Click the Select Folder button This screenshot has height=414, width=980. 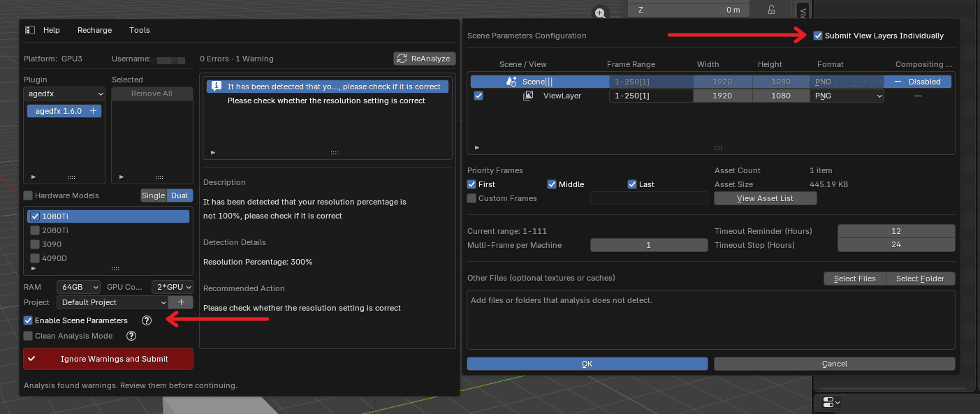point(921,279)
